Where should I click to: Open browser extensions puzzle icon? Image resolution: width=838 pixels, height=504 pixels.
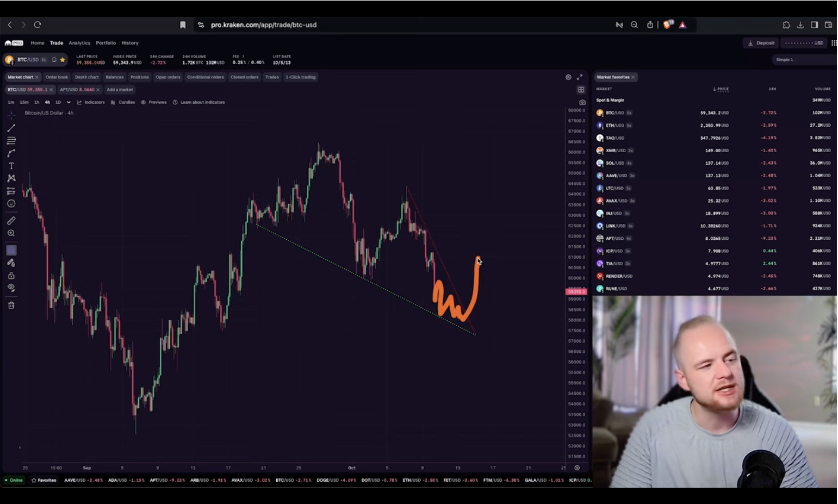(x=786, y=24)
